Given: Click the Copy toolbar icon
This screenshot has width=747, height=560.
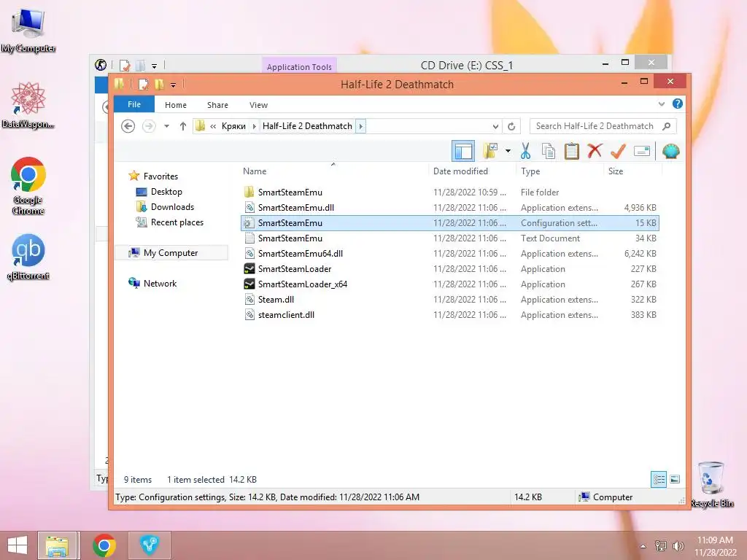Looking at the screenshot, I should point(549,151).
